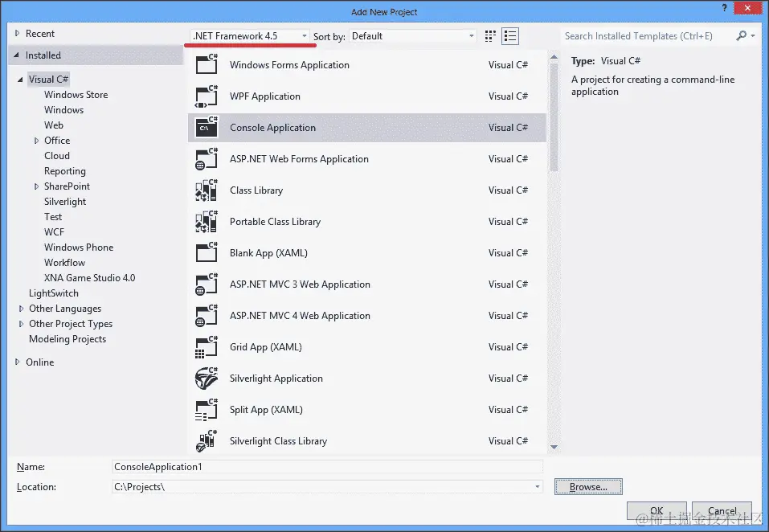This screenshot has height=532, width=769.
Task: Click the template list scrollbar thumb
Action: (554, 117)
